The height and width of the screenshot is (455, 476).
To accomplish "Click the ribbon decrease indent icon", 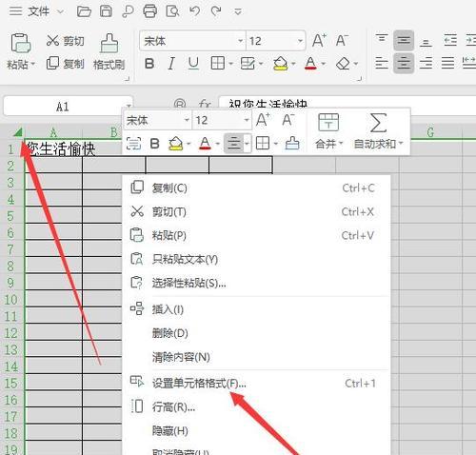I will coord(450,41).
